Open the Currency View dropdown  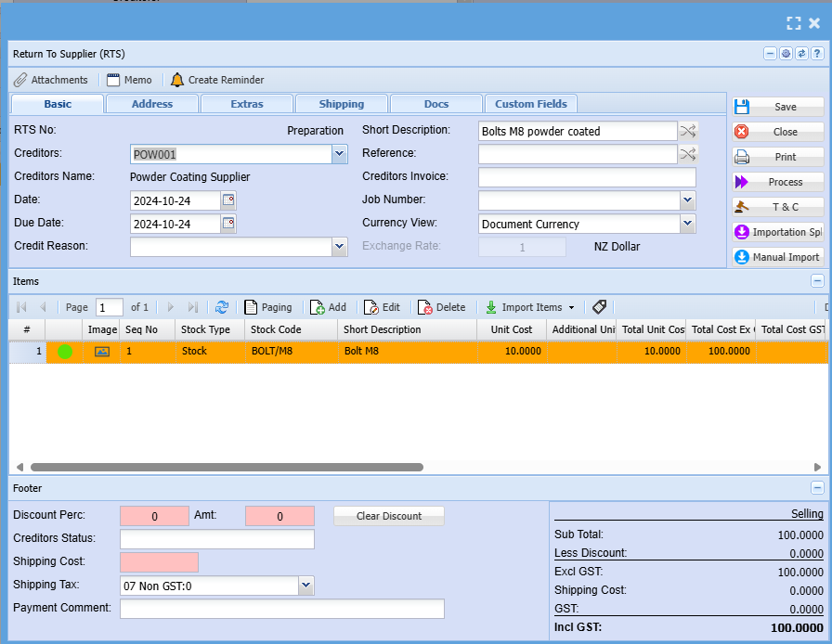coord(687,224)
